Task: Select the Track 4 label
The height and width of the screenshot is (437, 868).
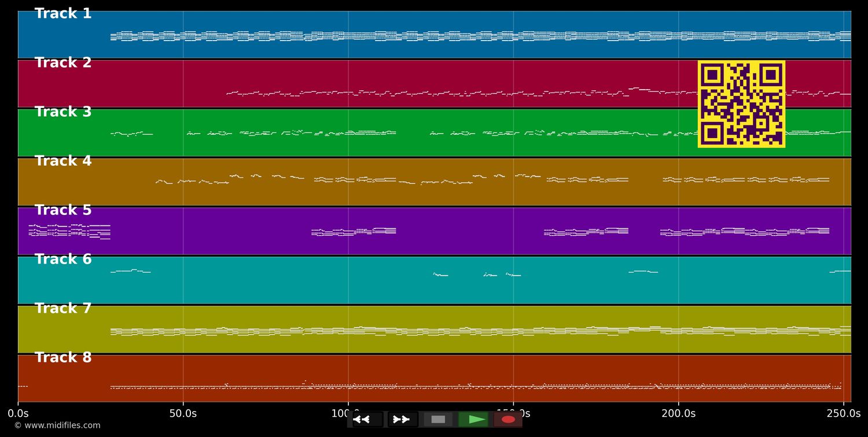Action: 62,161
